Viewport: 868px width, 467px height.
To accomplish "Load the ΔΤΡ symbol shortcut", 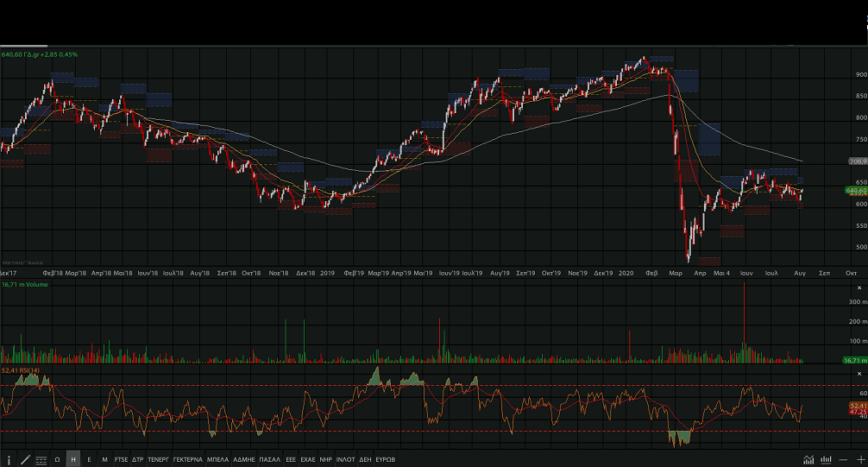I will [x=138, y=459].
